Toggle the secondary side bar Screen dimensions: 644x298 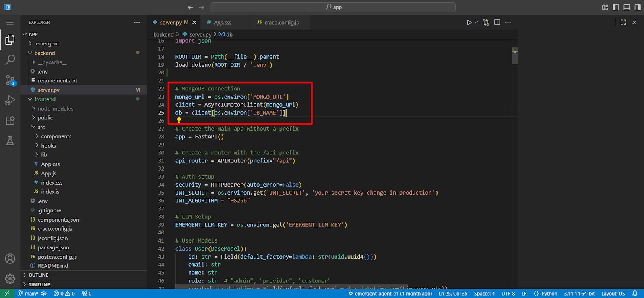pyautogui.click(x=638, y=7)
